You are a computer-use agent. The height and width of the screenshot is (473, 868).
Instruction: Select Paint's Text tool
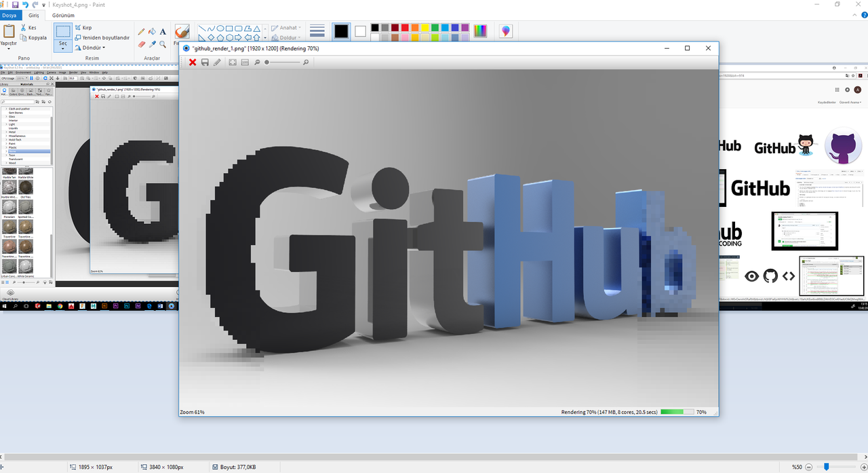(162, 31)
